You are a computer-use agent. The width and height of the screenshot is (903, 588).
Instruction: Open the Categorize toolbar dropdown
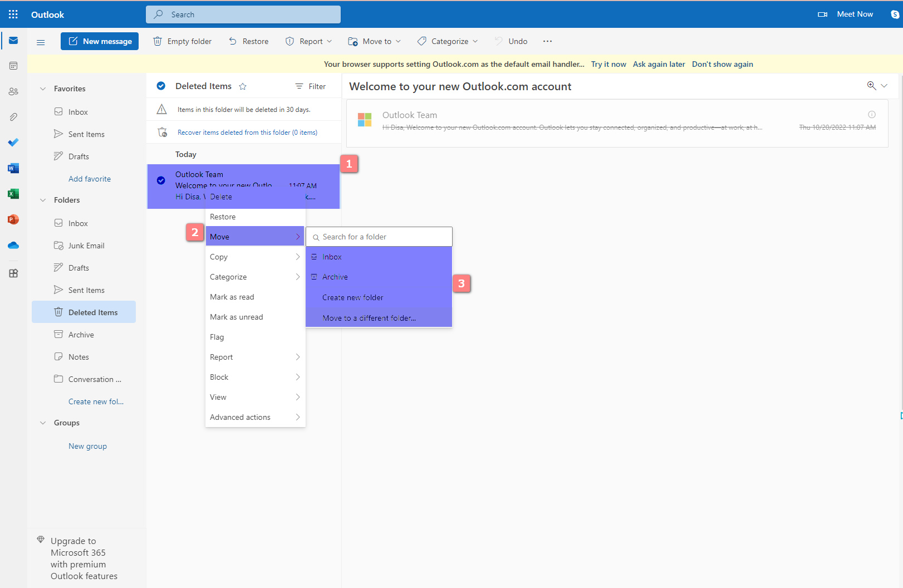click(x=448, y=41)
